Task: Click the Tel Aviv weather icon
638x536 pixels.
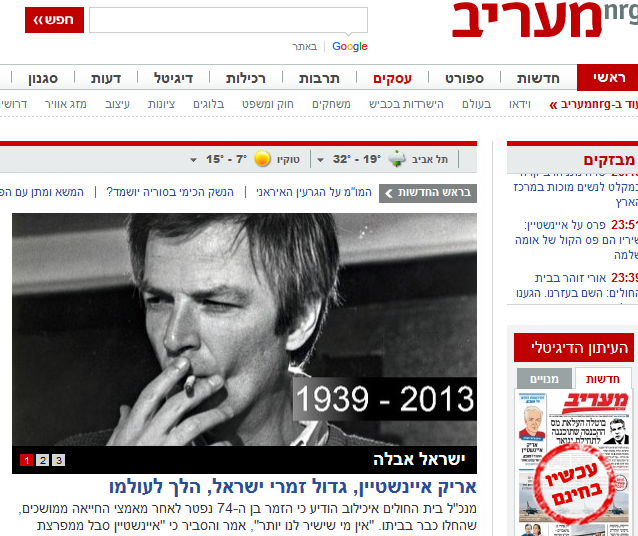Action: click(397, 159)
